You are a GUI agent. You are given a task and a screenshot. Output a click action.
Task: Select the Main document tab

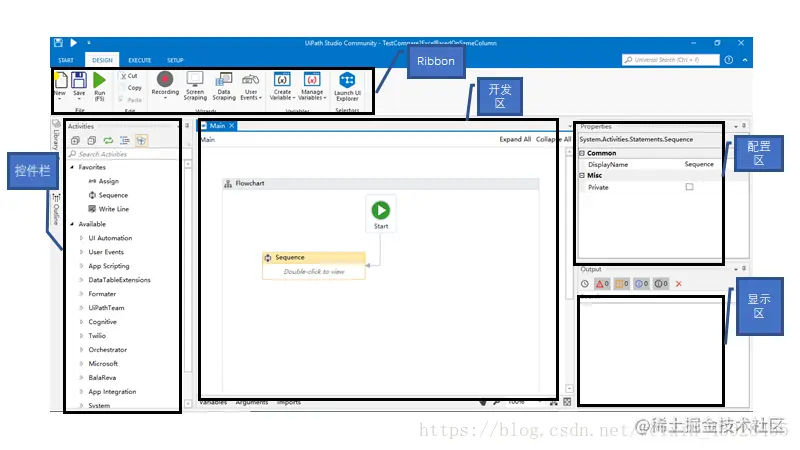(x=217, y=126)
